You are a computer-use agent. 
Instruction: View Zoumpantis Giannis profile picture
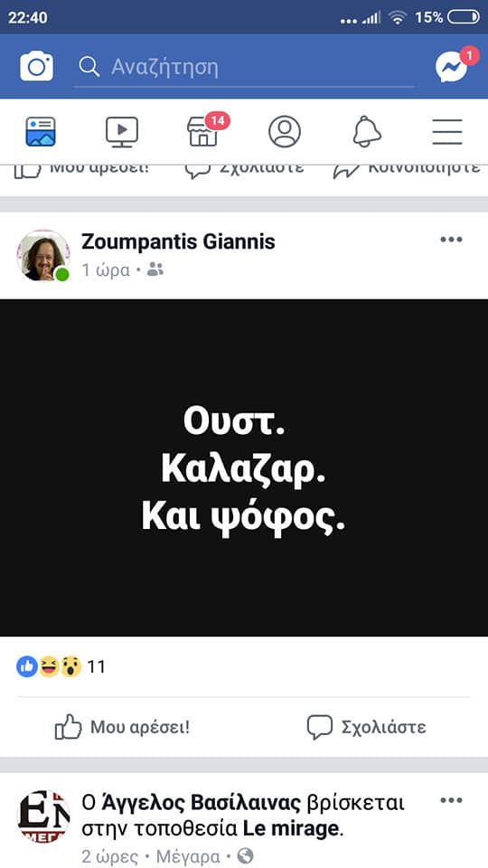coord(43,256)
